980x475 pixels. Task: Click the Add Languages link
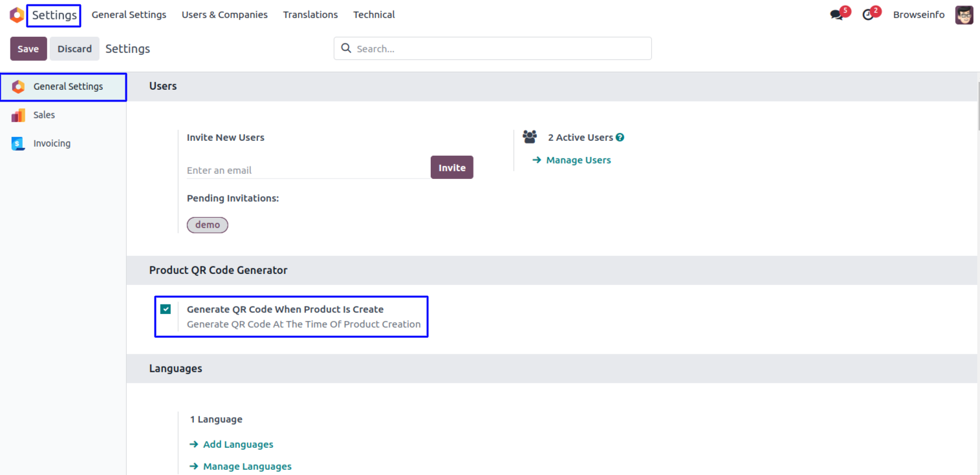(238, 445)
